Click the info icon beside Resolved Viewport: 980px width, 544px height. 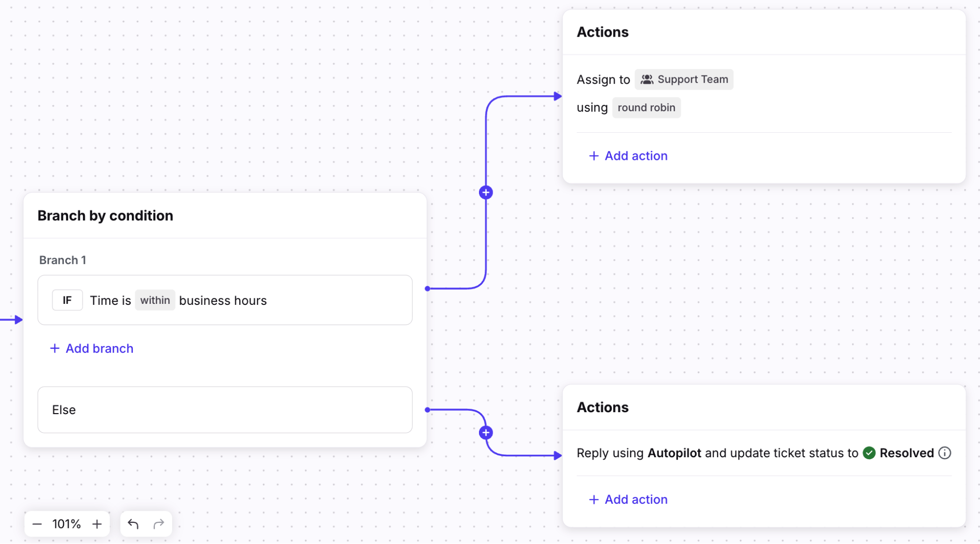click(x=945, y=453)
